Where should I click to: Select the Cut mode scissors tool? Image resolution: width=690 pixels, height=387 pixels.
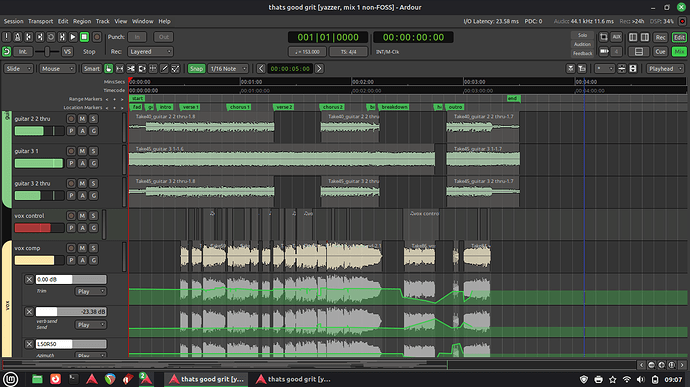click(x=131, y=69)
